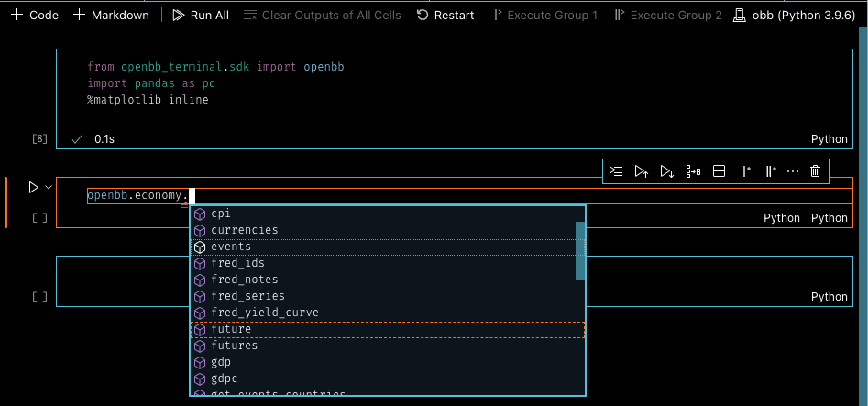This screenshot has width=868, height=406.
Task: Click the import pandas as pd line
Action: click(151, 83)
